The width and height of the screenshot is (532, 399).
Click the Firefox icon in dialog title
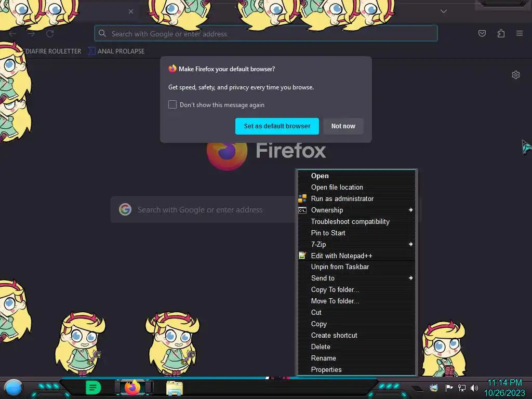pos(172,69)
